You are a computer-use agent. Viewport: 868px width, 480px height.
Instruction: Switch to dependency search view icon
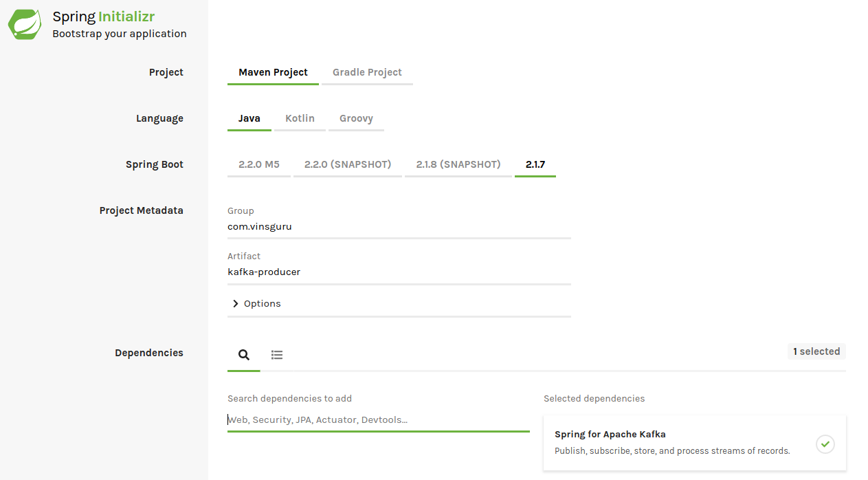pyautogui.click(x=244, y=355)
